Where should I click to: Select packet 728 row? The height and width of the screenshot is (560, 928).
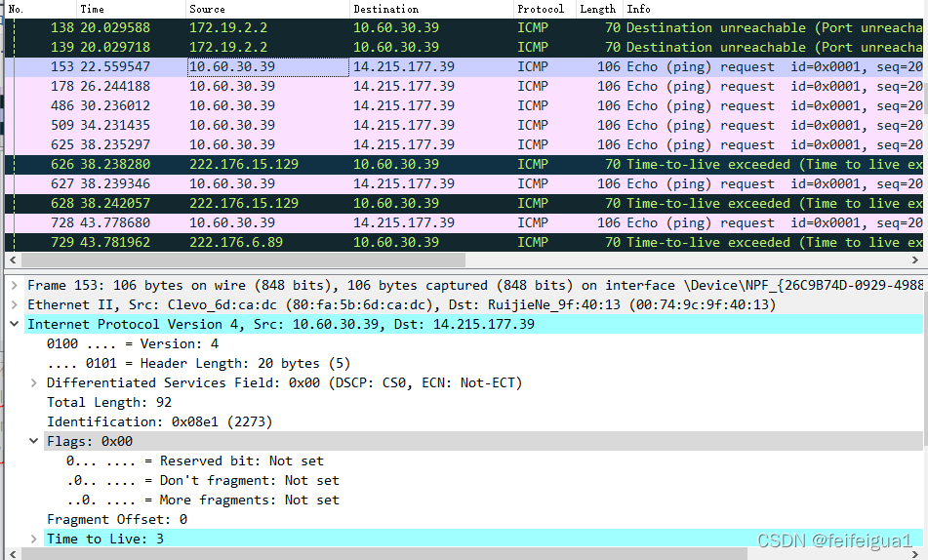pyautogui.click(x=464, y=223)
